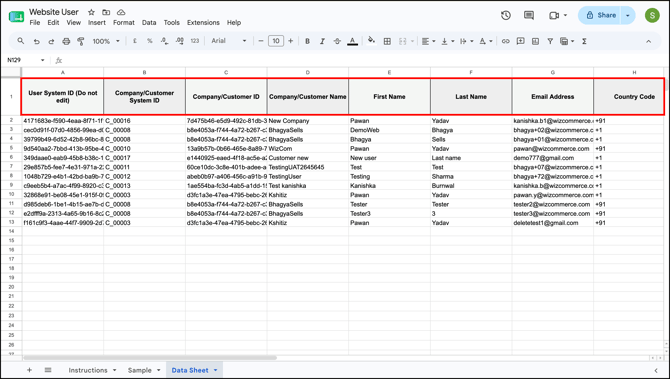This screenshot has height=379, width=670.
Task: Open the text color picker
Action: pyautogui.click(x=352, y=41)
